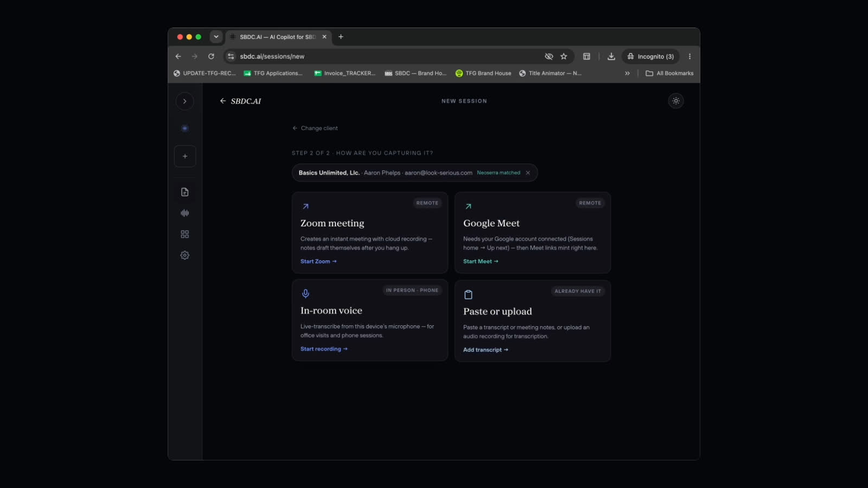The height and width of the screenshot is (488, 868).
Task: Open a new browser tab
Action: (x=341, y=37)
